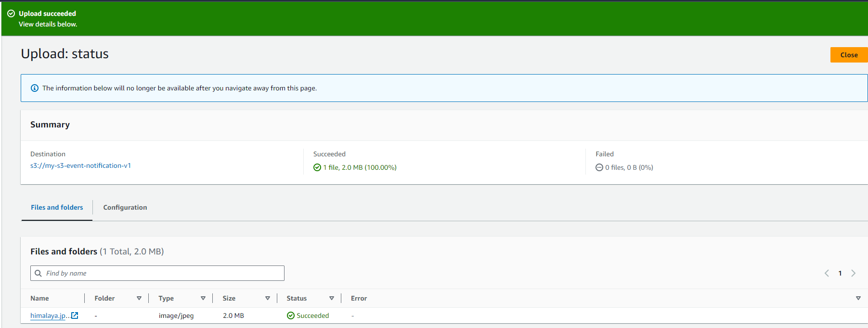Click the failed status icon beside 0 files
The image size is (868, 328).
[599, 167]
